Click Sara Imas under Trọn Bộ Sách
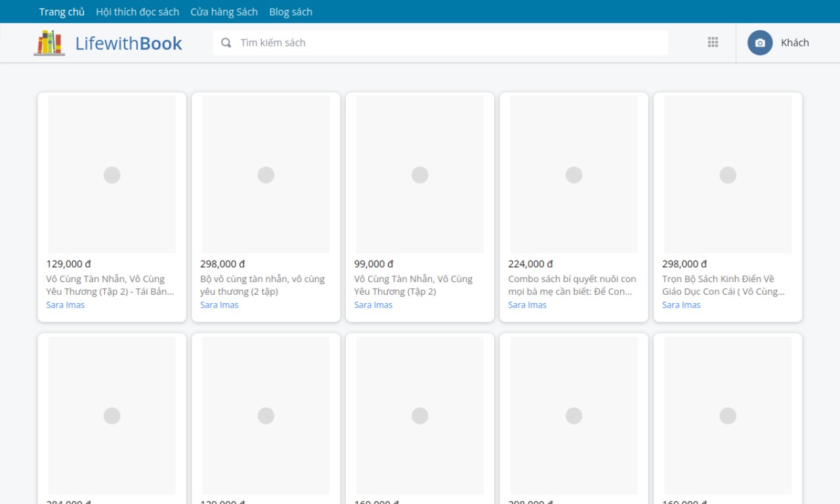The height and width of the screenshot is (504, 840). (681, 305)
